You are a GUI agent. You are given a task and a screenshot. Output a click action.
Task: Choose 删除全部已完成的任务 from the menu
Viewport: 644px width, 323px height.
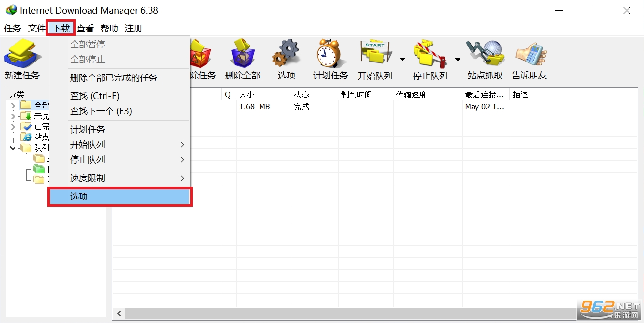(x=120, y=78)
